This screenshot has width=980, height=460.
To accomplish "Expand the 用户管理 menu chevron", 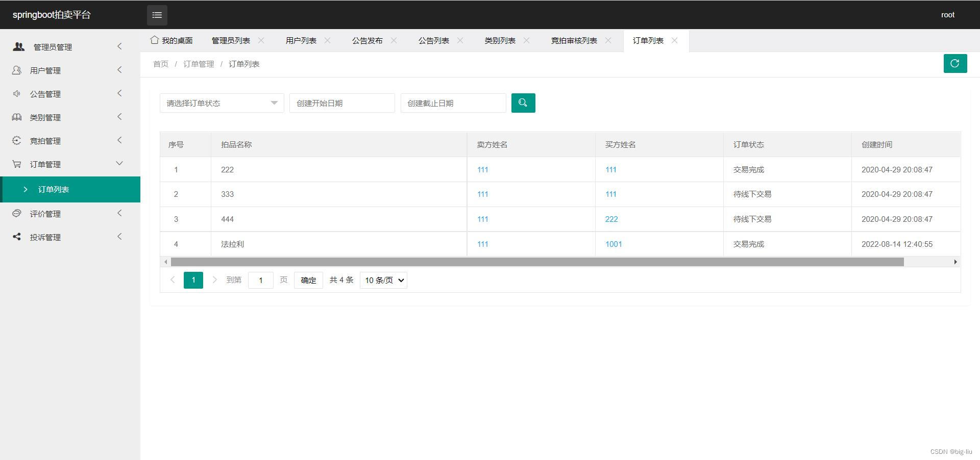I will [119, 70].
